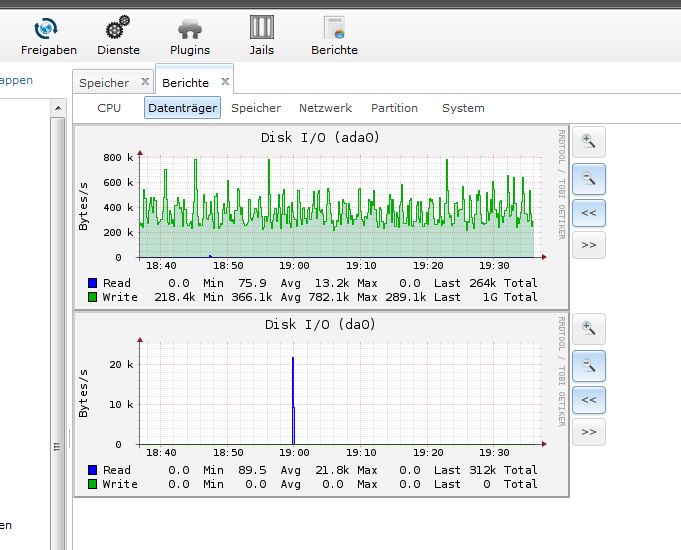Viewport: 681px width, 550px height.
Task: Close the Speicher tab
Action: (145, 81)
